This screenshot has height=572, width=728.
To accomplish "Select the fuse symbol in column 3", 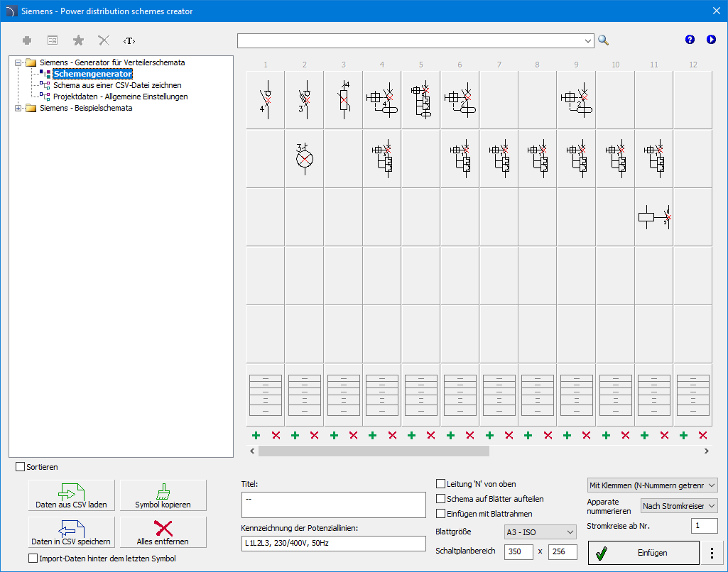I will click(x=343, y=100).
